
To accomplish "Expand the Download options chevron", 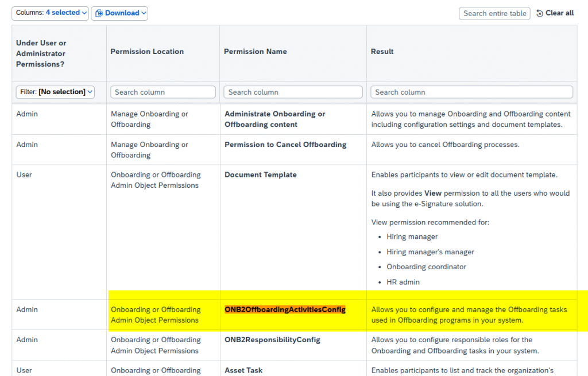I will tap(144, 13).
